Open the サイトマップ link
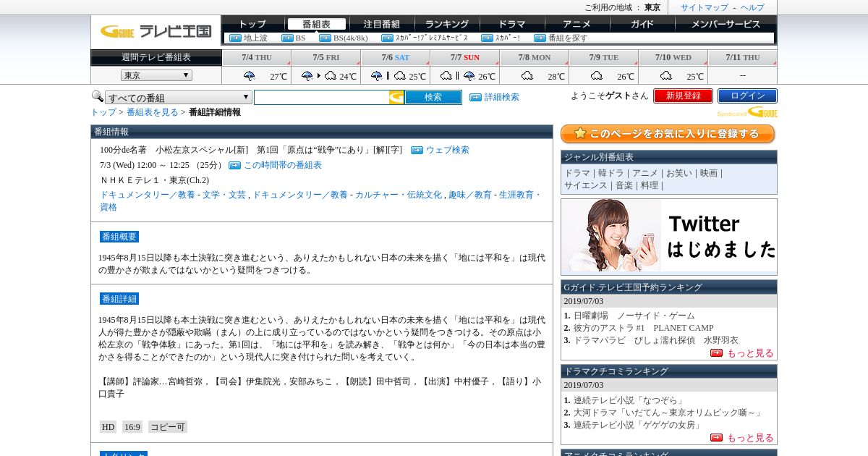The height and width of the screenshot is (456, 868). (x=705, y=7)
